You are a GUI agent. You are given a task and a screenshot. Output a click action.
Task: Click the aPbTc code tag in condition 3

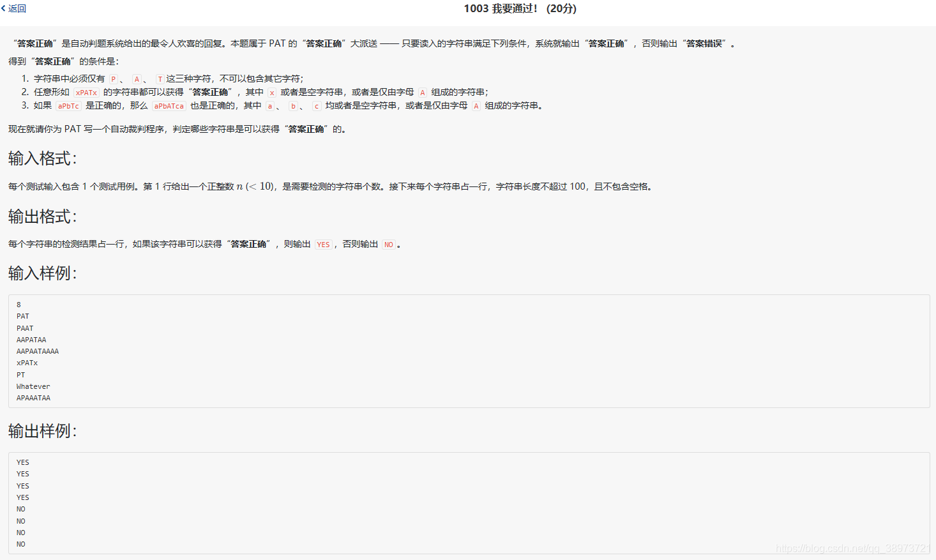click(x=68, y=105)
